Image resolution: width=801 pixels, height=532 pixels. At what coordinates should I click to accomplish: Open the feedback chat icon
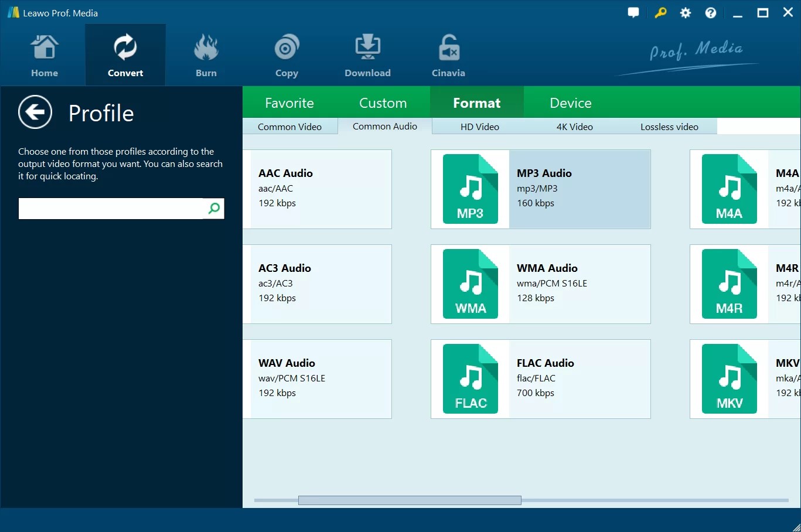point(633,12)
